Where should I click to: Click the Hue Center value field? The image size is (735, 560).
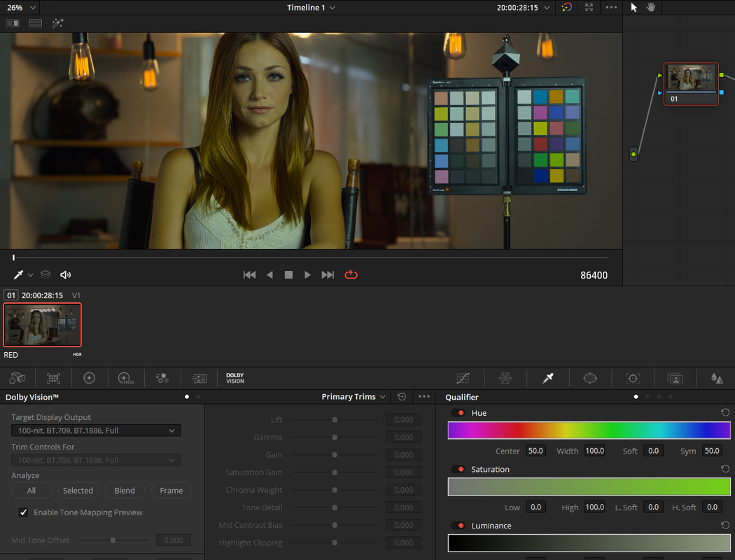click(x=535, y=451)
